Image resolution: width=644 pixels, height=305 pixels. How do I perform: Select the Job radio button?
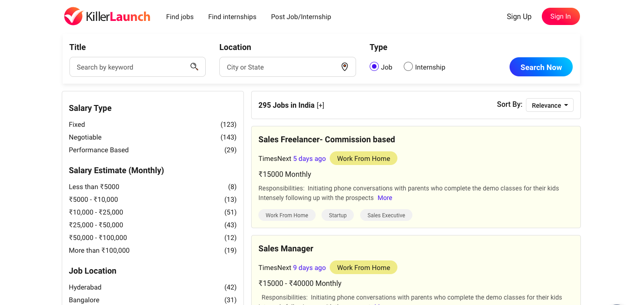point(374,67)
